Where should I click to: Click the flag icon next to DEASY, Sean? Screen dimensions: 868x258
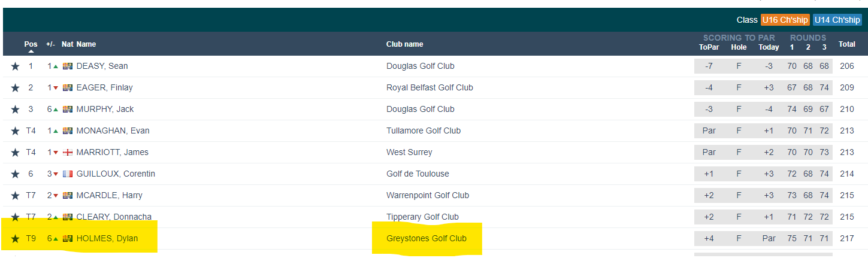point(68,66)
